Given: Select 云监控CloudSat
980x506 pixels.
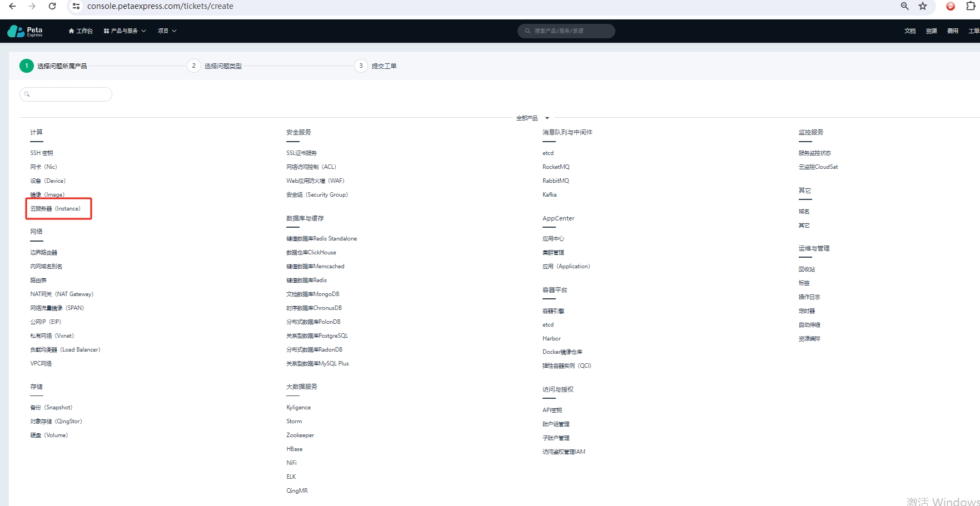Looking at the screenshot, I should [x=818, y=167].
